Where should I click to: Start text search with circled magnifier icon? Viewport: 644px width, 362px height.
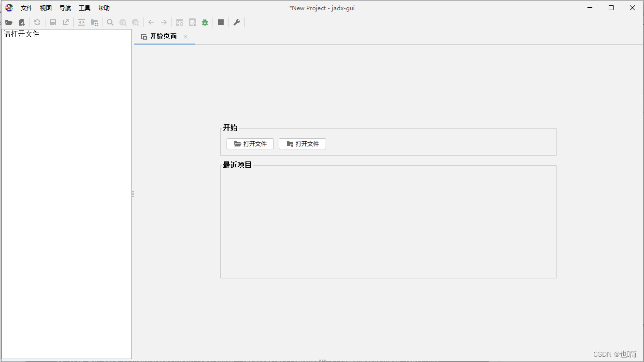pos(123,22)
